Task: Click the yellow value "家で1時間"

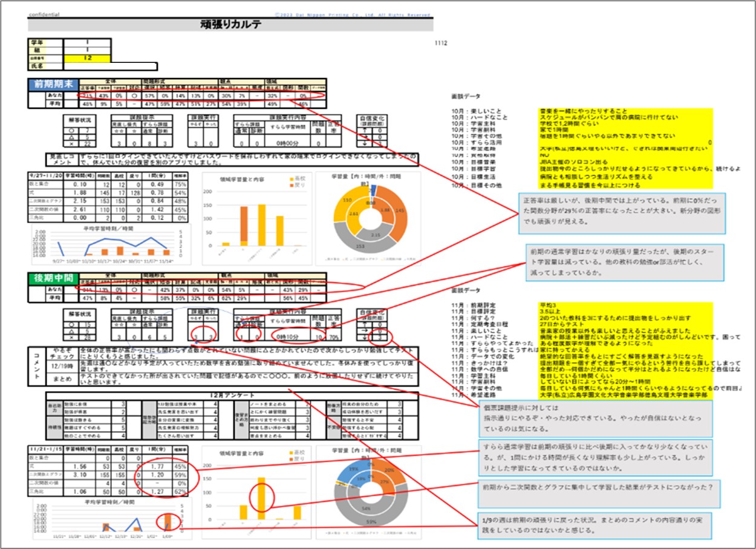Action: [555, 131]
